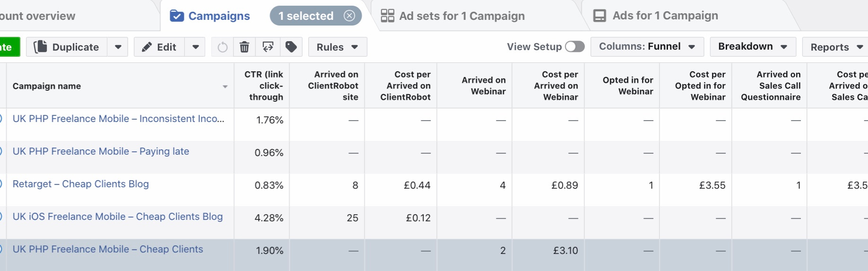
Task: Click the export/share arrows icon
Action: pos(268,47)
